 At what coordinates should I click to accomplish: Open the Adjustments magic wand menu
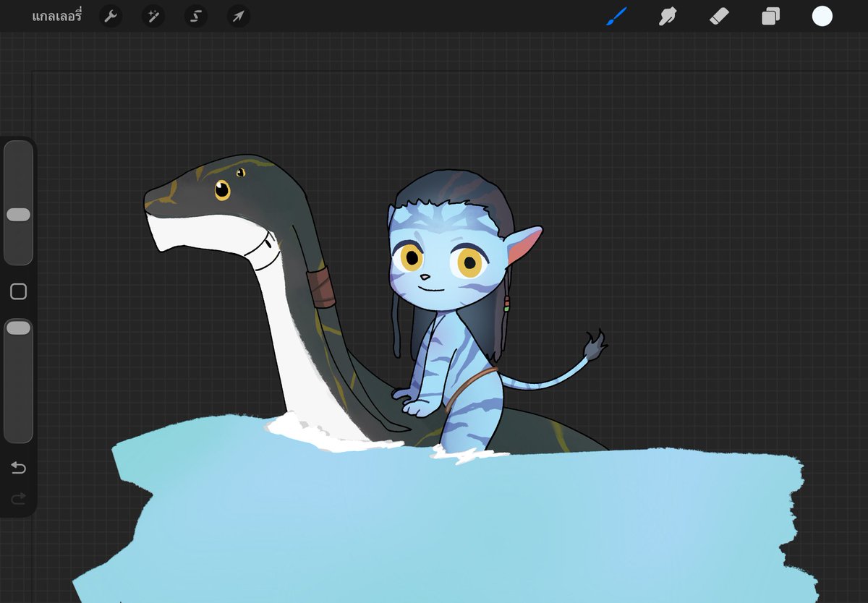click(x=153, y=16)
